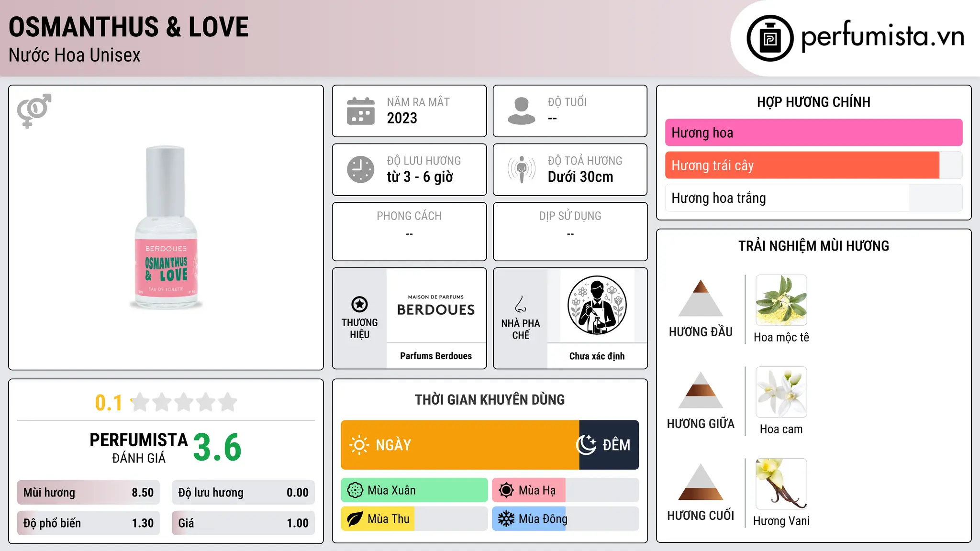Click the Mùa Hạ season bar

pyautogui.click(x=565, y=490)
